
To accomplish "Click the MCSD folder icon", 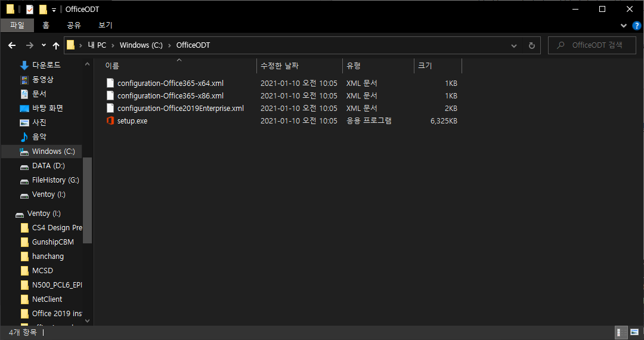I will click(24, 271).
